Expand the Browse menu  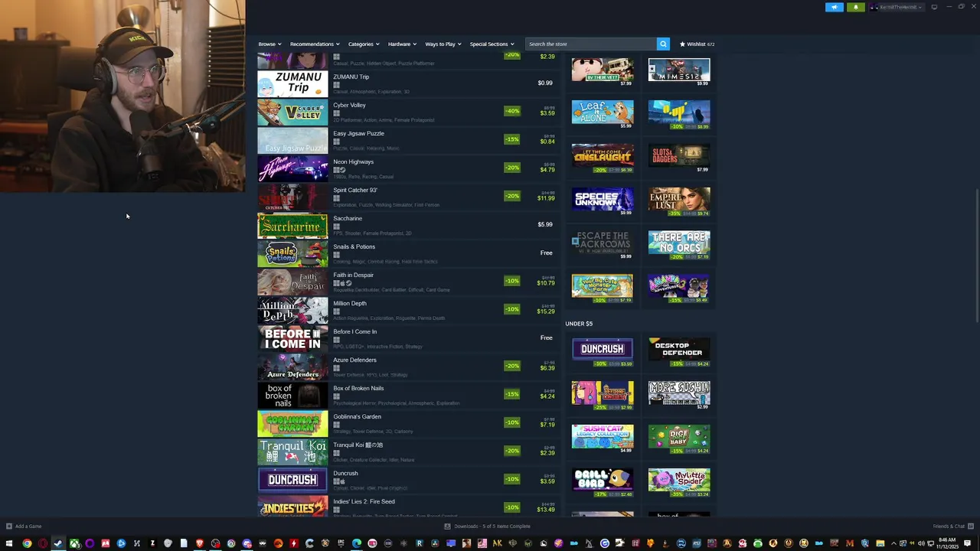coord(269,44)
